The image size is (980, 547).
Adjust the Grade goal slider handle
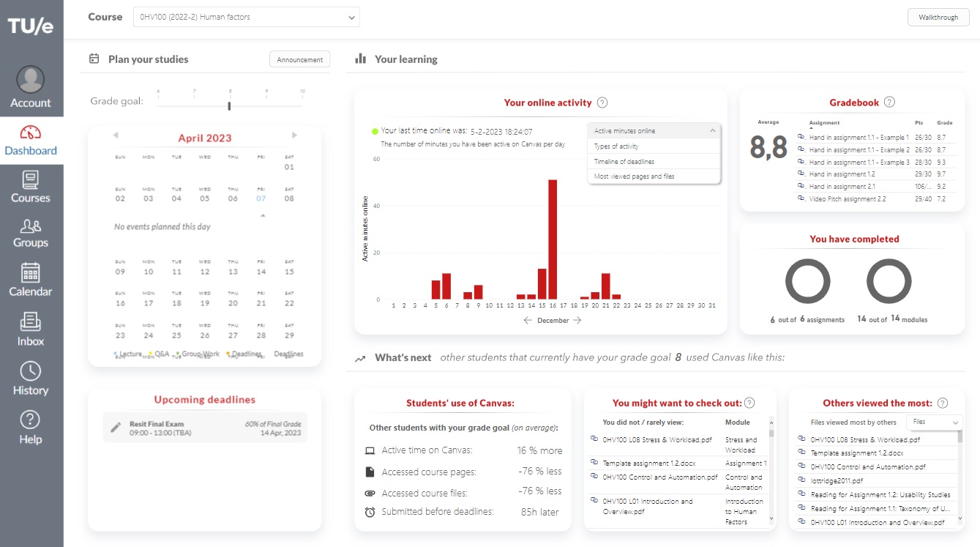coord(229,106)
